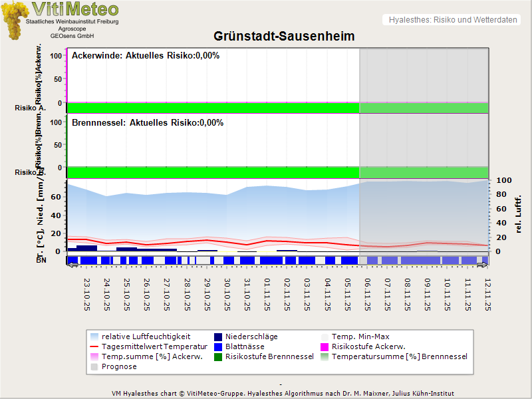This screenshot has width=532, height=399.
Task: Click the red Tagesmittelwert Temperatur legend line
Action: (94, 347)
